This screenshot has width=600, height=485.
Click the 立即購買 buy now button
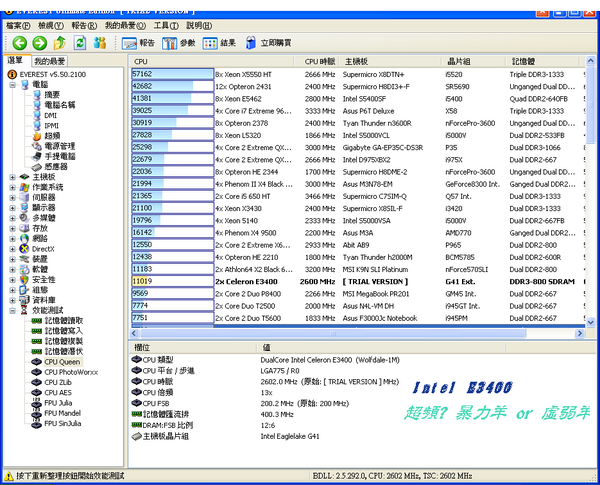coord(268,43)
